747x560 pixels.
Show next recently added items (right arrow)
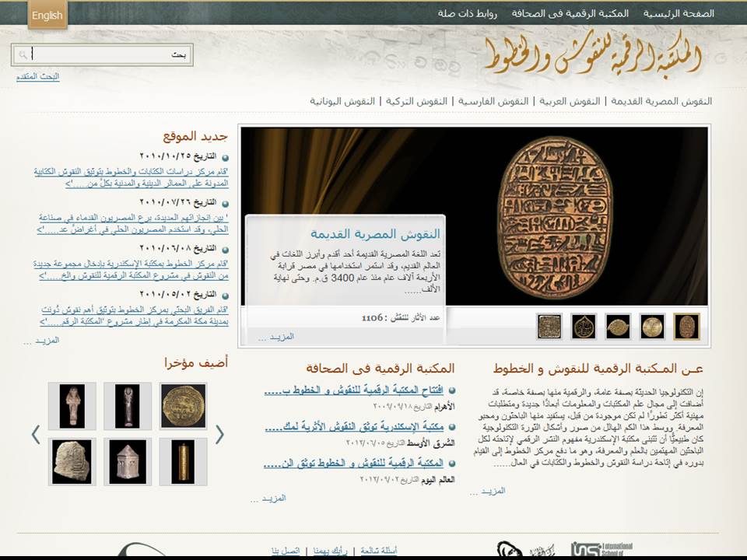coord(219,434)
